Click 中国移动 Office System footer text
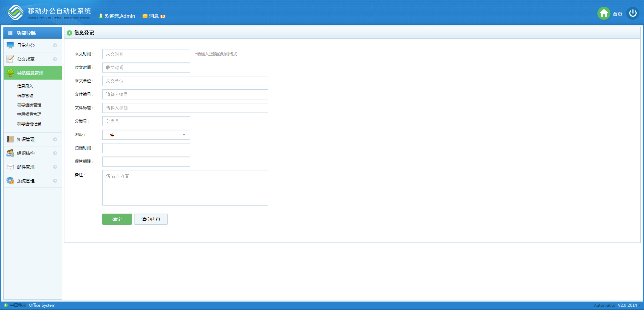The height and width of the screenshot is (310, 644). click(x=33, y=305)
